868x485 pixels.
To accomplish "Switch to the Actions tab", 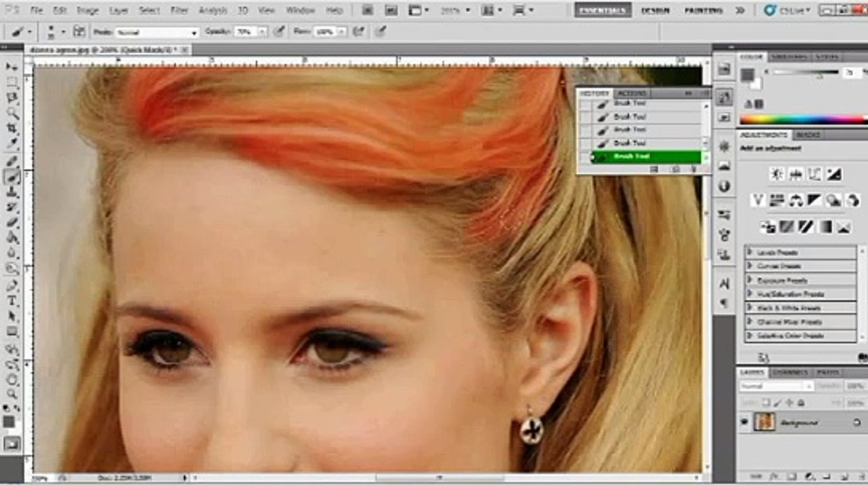I will (632, 93).
